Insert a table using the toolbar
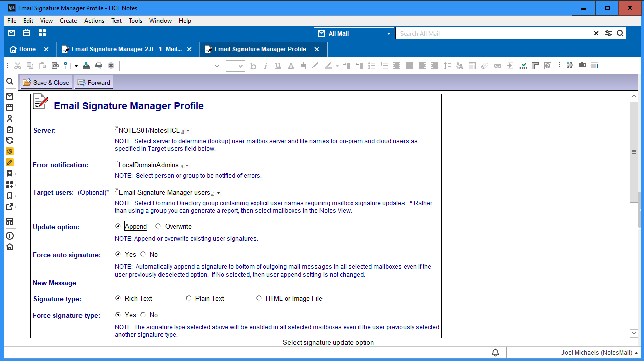The height and width of the screenshot is (361, 644). (x=472, y=65)
